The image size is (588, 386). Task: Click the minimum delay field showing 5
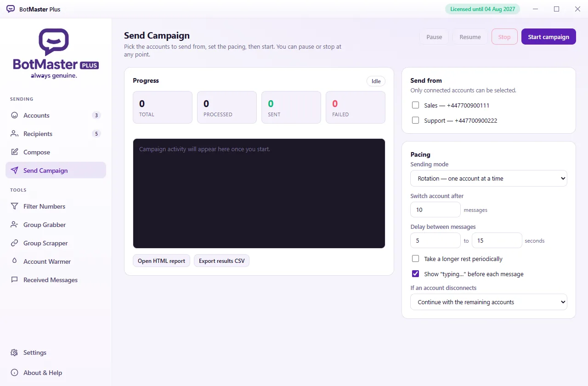(x=435, y=240)
